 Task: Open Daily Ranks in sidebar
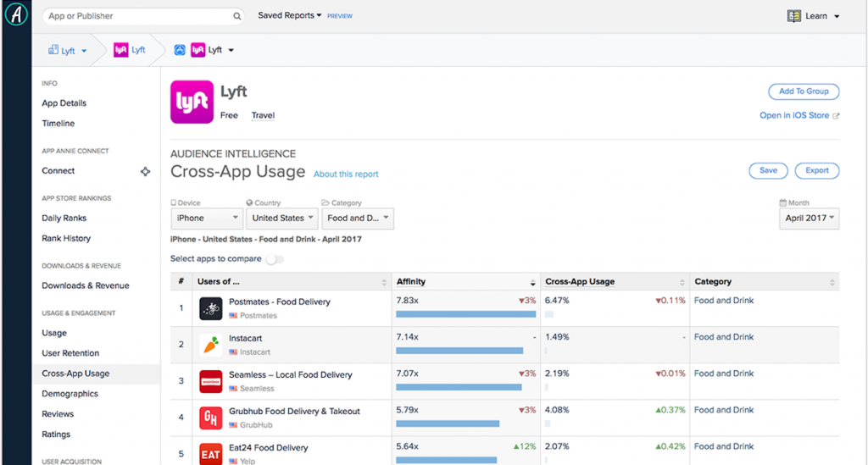64,219
